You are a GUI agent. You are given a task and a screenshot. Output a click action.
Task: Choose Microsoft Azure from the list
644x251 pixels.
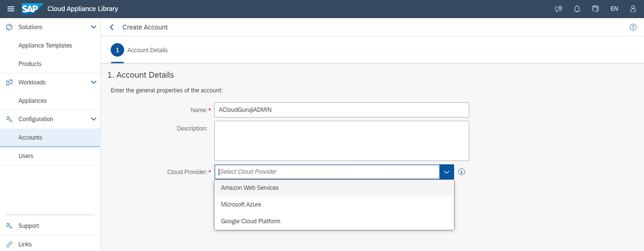[x=241, y=204]
